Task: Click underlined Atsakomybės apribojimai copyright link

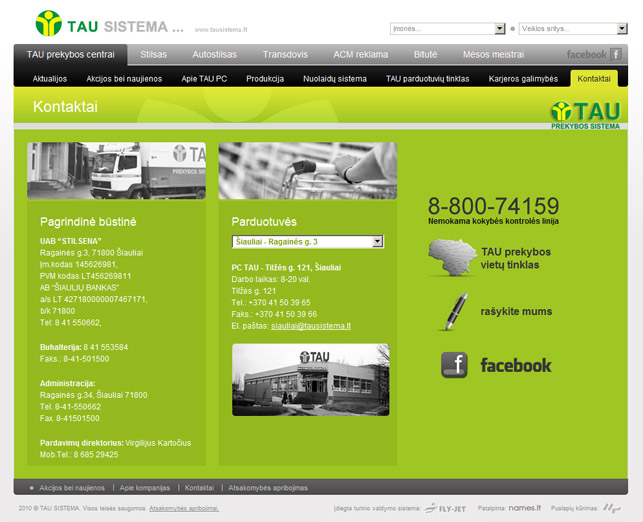Action: click(x=184, y=508)
